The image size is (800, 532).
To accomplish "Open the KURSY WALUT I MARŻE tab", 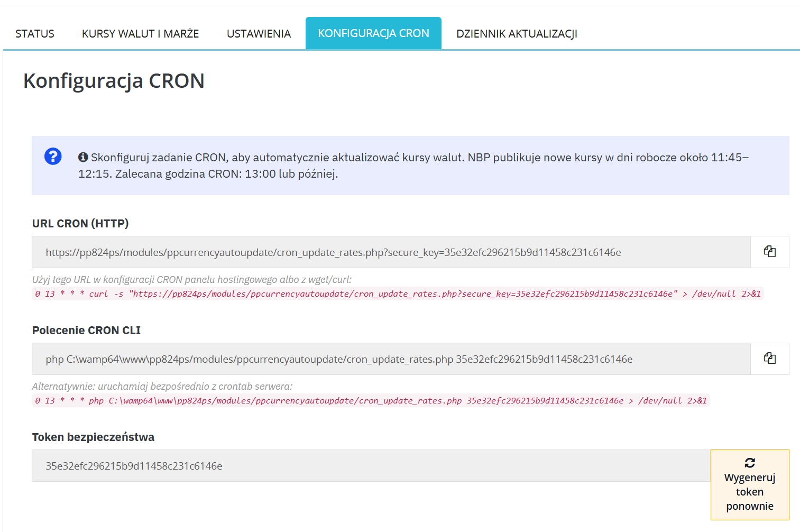I will [140, 33].
